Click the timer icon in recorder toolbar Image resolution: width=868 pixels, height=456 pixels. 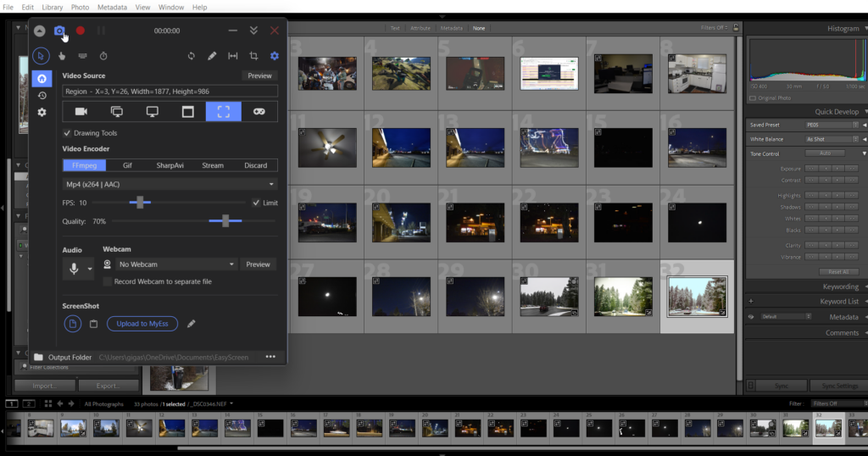point(103,56)
